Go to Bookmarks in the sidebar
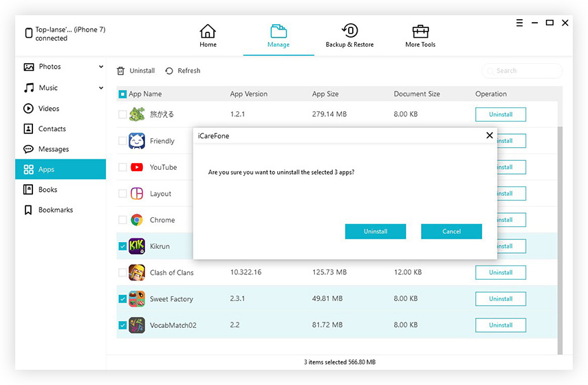 tap(55, 210)
